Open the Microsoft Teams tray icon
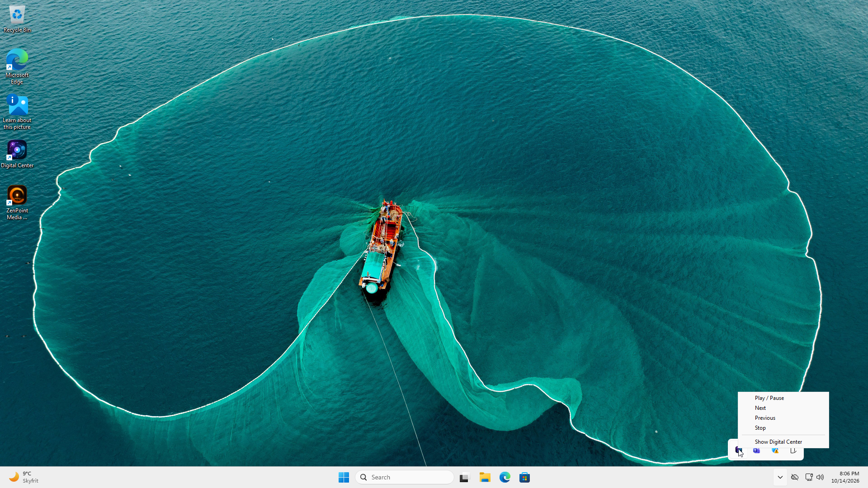868x488 pixels. point(757,450)
